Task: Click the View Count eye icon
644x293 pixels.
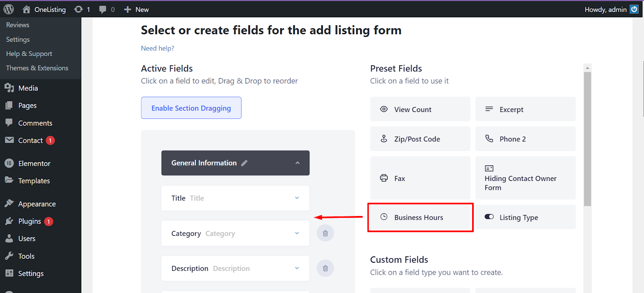Action: click(x=384, y=109)
